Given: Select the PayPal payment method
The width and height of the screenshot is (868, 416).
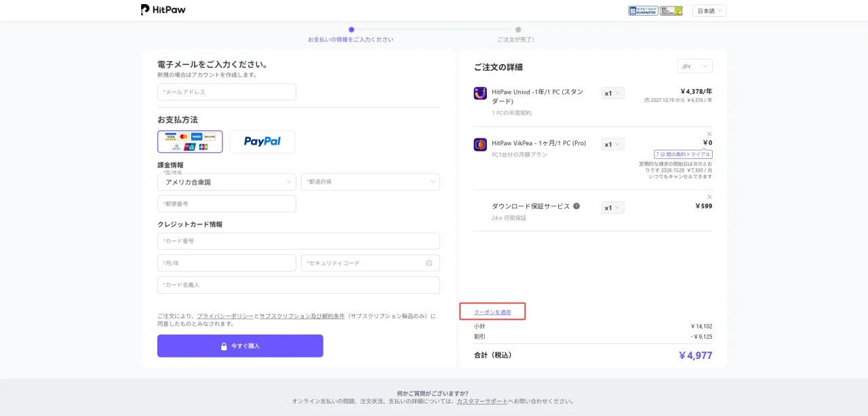Looking at the screenshot, I should point(262,142).
